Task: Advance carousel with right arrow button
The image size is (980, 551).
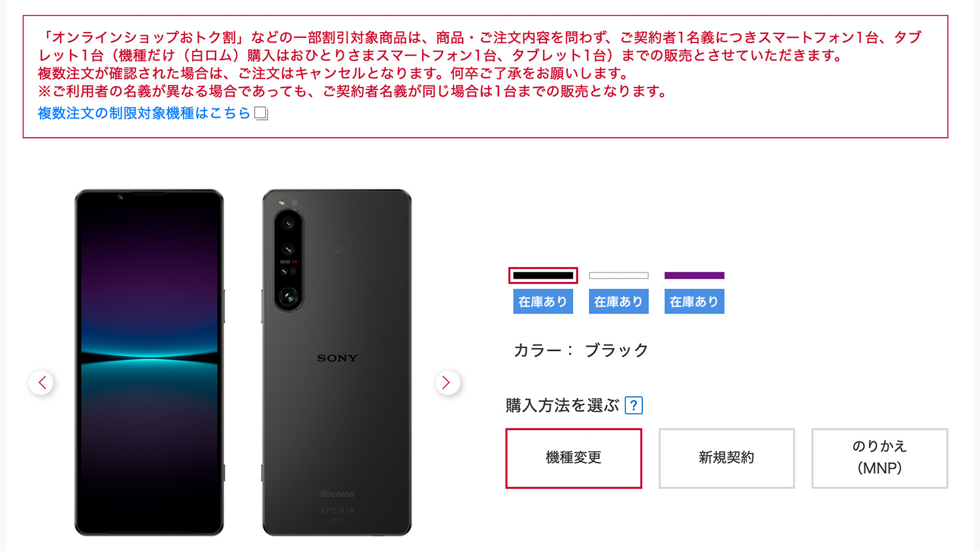Action: (447, 383)
